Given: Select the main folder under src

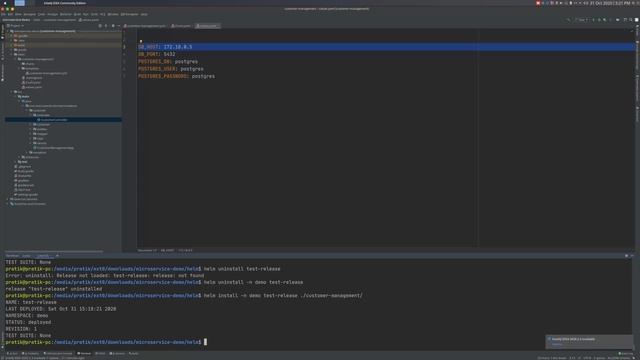Looking at the screenshot, I should tap(24, 97).
